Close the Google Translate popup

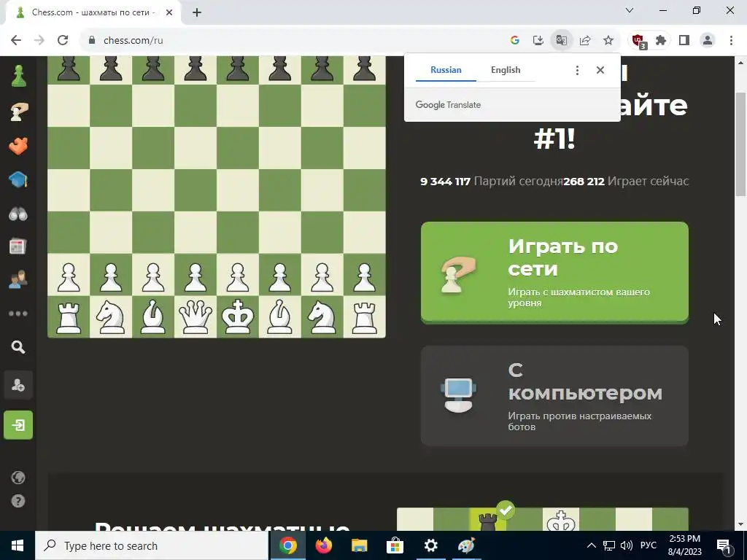(600, 71)
